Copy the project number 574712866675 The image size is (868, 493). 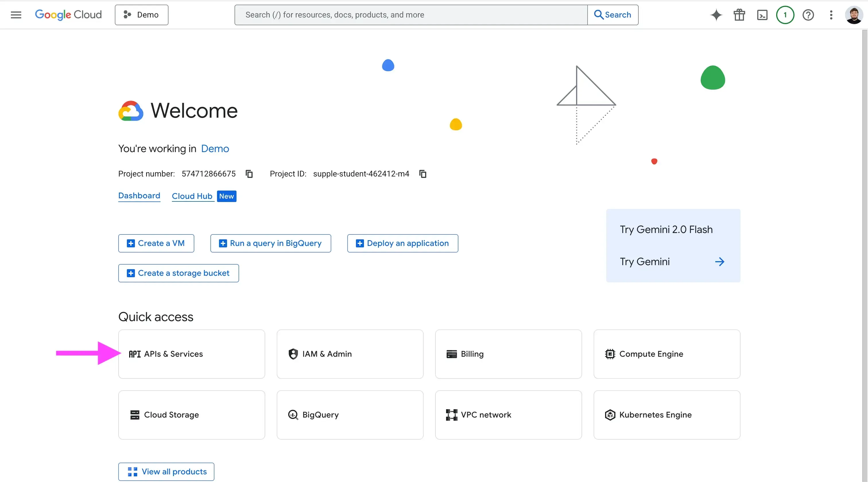point(249,174)
